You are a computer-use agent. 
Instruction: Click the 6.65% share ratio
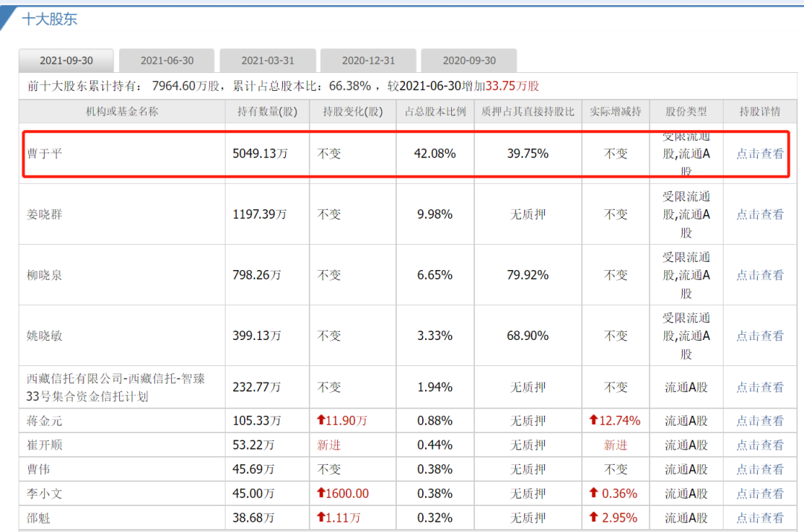pos(435,275)
